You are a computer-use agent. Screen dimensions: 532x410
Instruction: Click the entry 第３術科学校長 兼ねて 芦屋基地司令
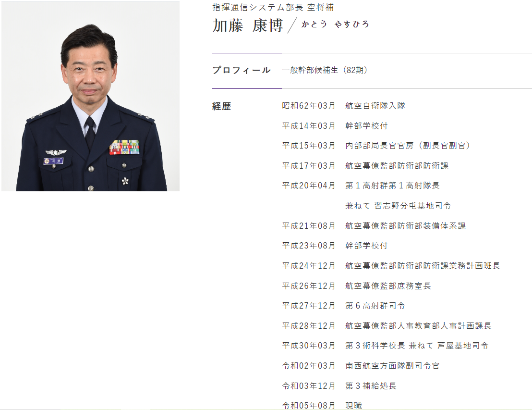(x=417, y=346)
